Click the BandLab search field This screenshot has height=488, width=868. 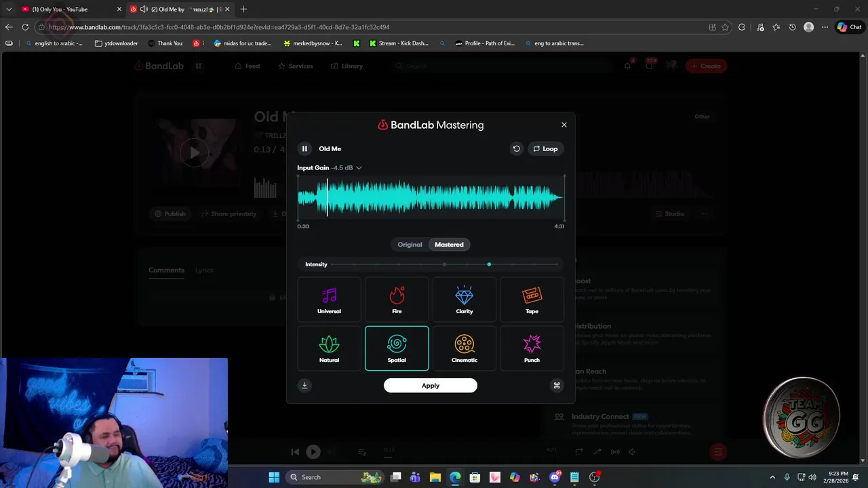pyautogui.click(x=502, y=66)
